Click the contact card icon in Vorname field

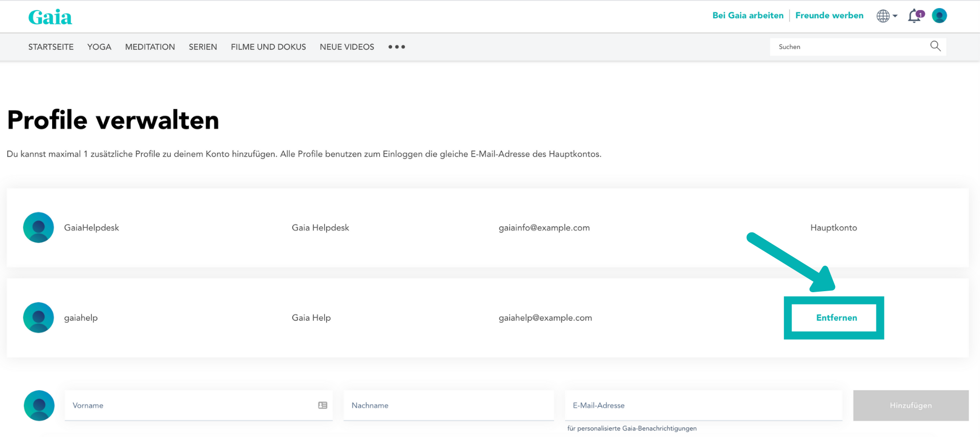[323, 405]
